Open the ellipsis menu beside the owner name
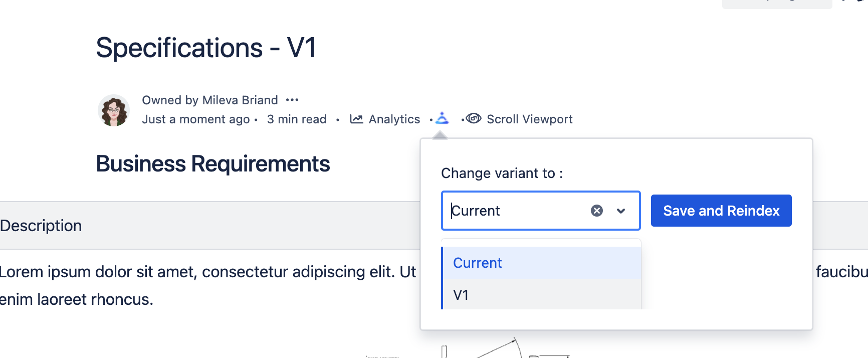The image size is (868, 358). pyautogui.click(x=292, y=100)
